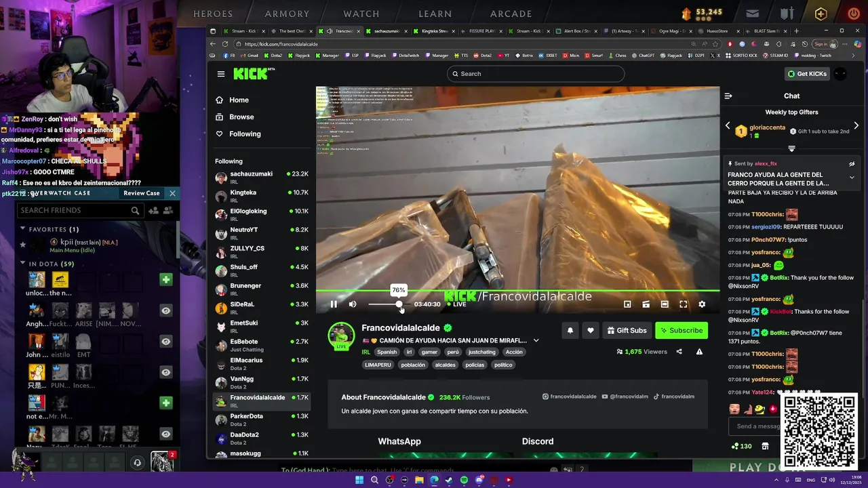Open Dota ARCADE top menu
Screen dimensions: 868x488
511,14
